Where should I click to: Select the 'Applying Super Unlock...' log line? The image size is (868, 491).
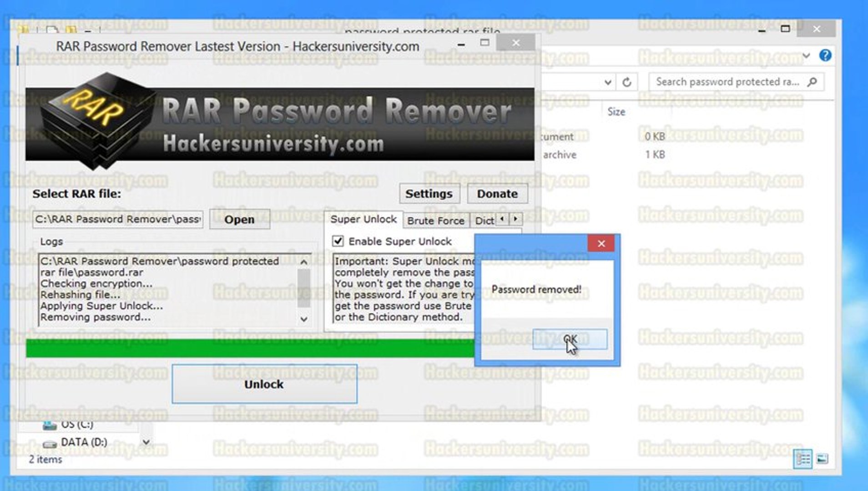point(101,306)
